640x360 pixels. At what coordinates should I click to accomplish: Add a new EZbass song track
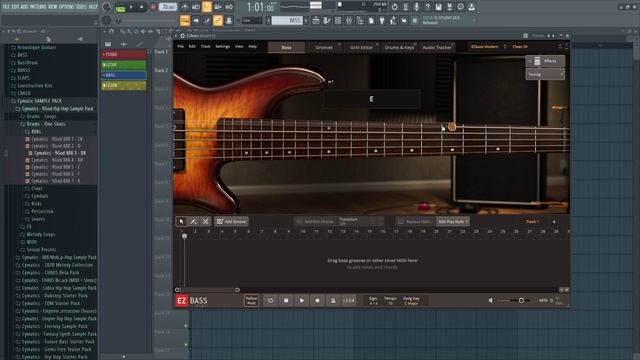pyautogui.click(x=554, y=222)
